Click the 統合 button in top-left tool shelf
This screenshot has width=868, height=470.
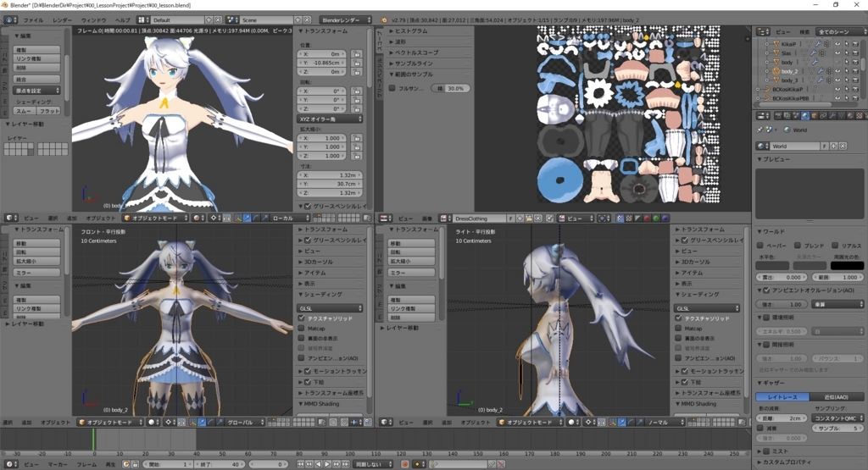tap(36, 80)
